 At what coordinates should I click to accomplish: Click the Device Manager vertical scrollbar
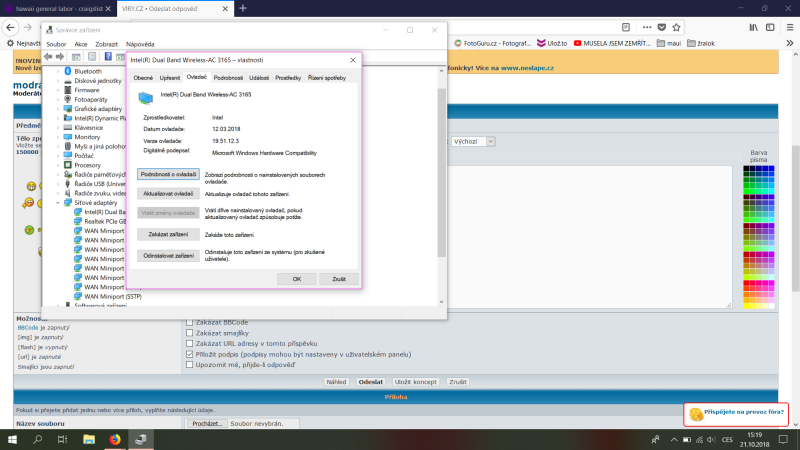pyautogui.click(x=441, y=172)
